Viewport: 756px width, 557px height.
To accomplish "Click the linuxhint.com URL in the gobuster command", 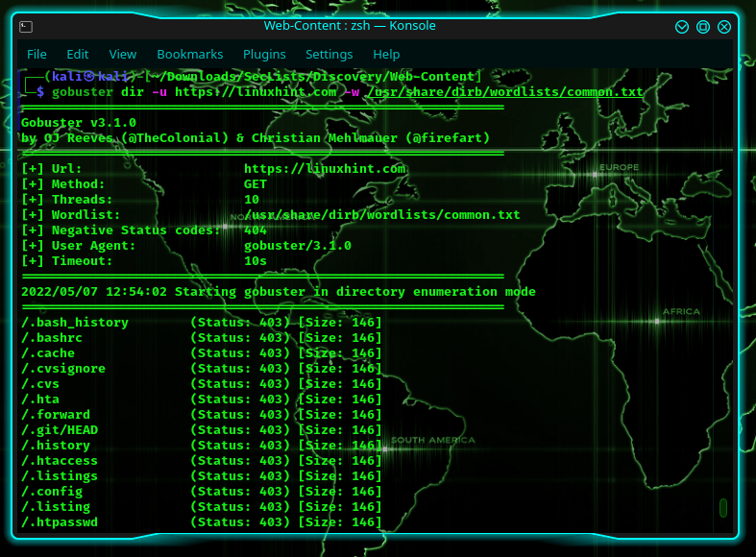I will click(256, 92).
